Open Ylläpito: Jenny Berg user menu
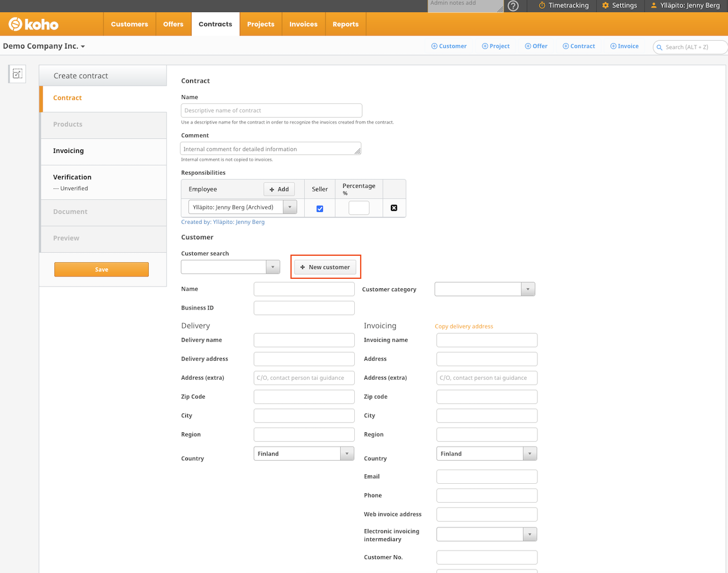 click(685, 5)
